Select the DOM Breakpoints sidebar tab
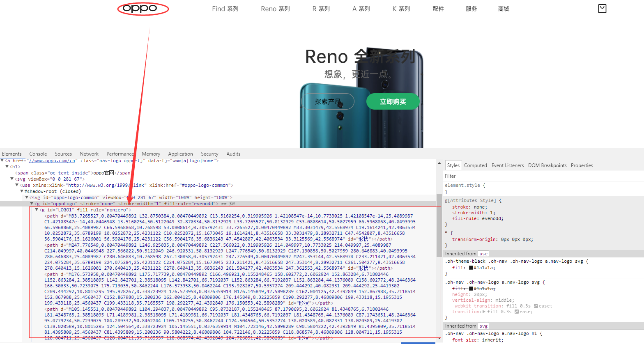 coord(547,165)
